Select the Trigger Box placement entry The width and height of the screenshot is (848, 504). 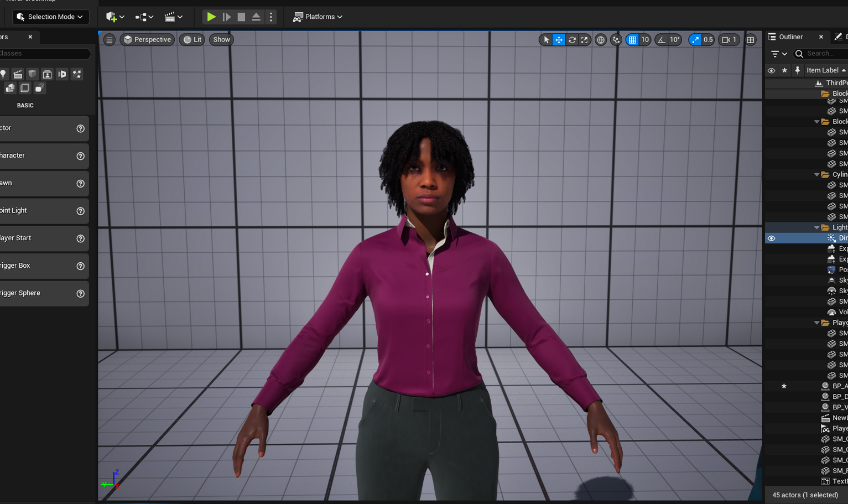click(x=44, y=266)
